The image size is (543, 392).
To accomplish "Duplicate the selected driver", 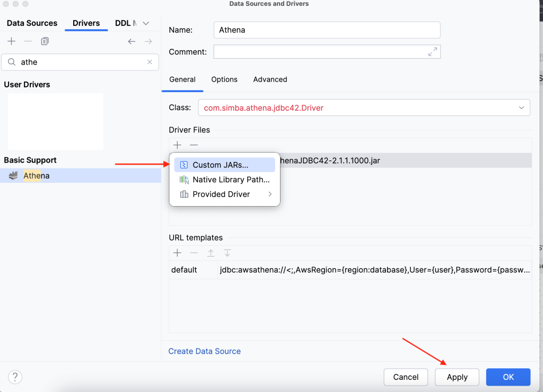I will tap(45, 41).
